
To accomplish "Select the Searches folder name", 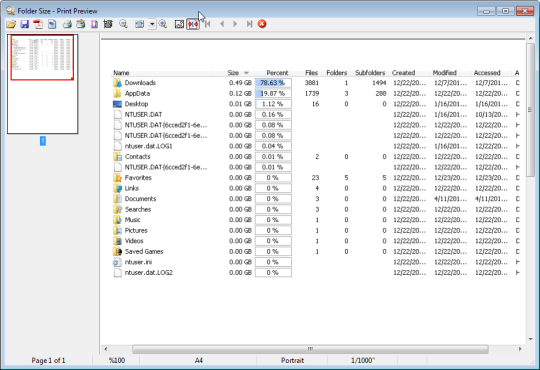I will click(x=138, y=209).
